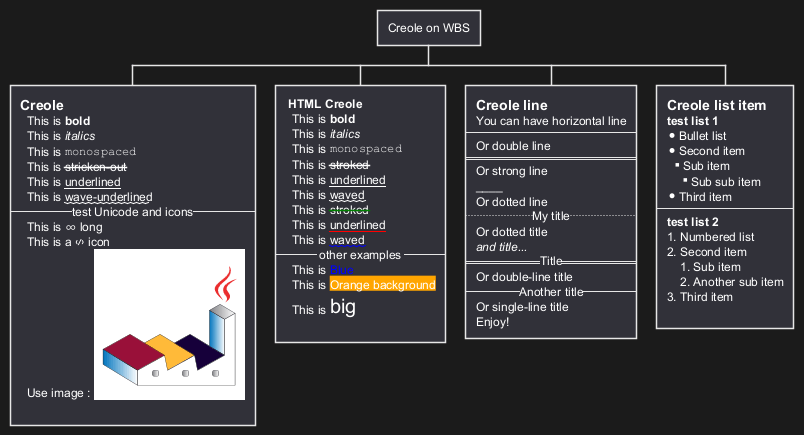Click the blue 'Blue' text
This screenshot has height=435, width=804.
(341, 270)
